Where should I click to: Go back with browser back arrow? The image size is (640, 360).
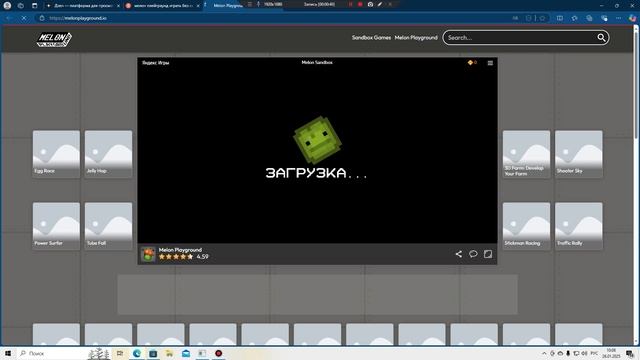click(9, 18)
